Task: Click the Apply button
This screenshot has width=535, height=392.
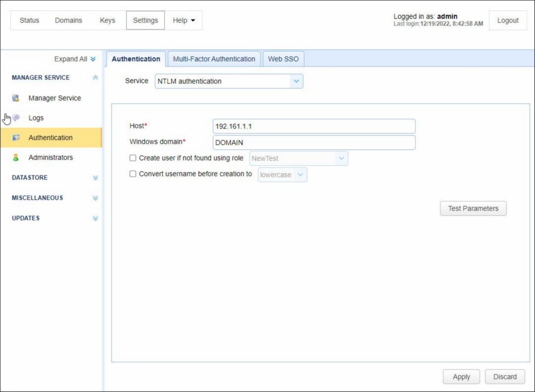Action: [x=461, y=377]
